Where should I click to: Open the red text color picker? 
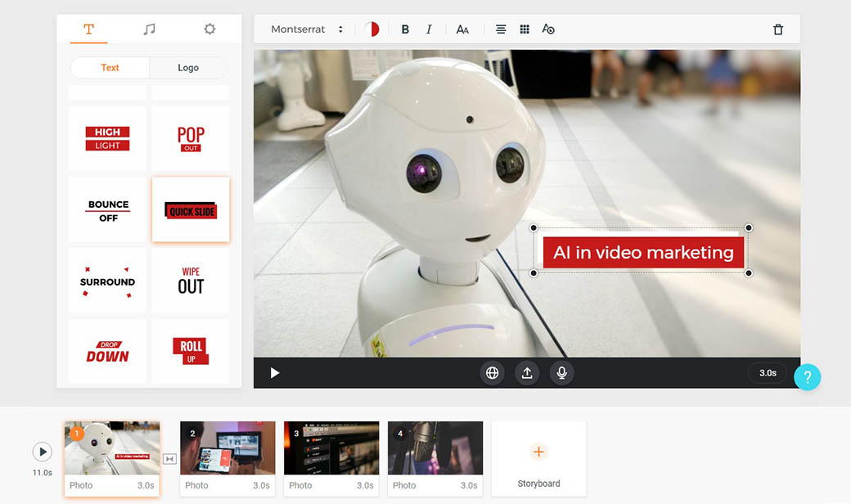[371, 29]
